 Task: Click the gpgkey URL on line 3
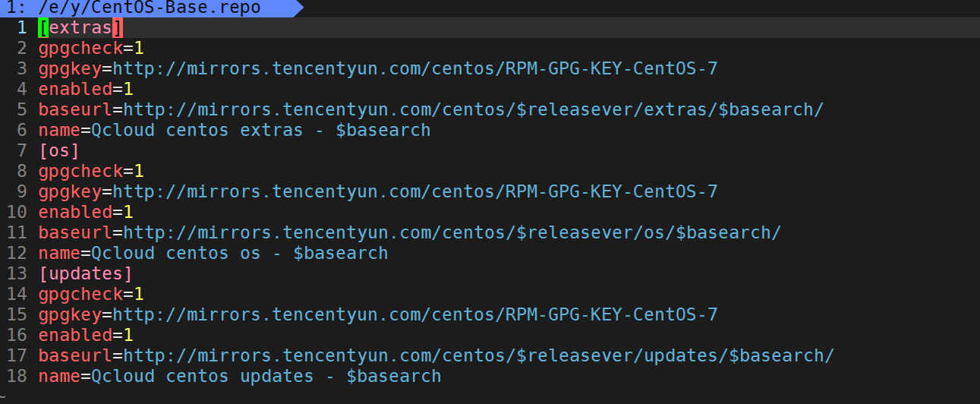[x=415, y=69]
